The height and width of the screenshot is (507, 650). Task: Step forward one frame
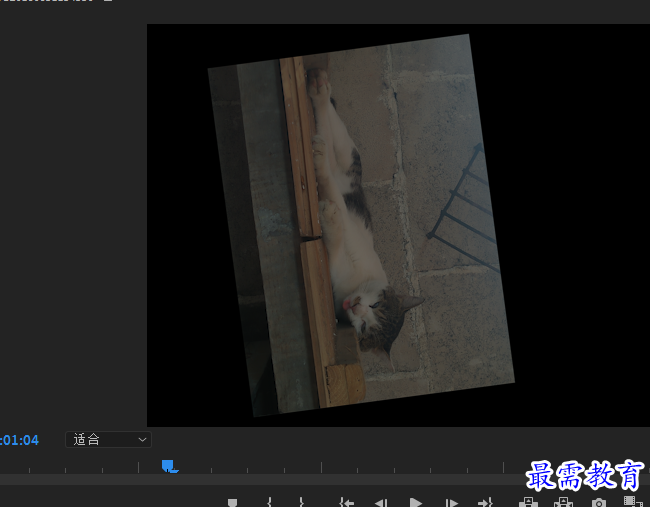click(x=451, y=502)
